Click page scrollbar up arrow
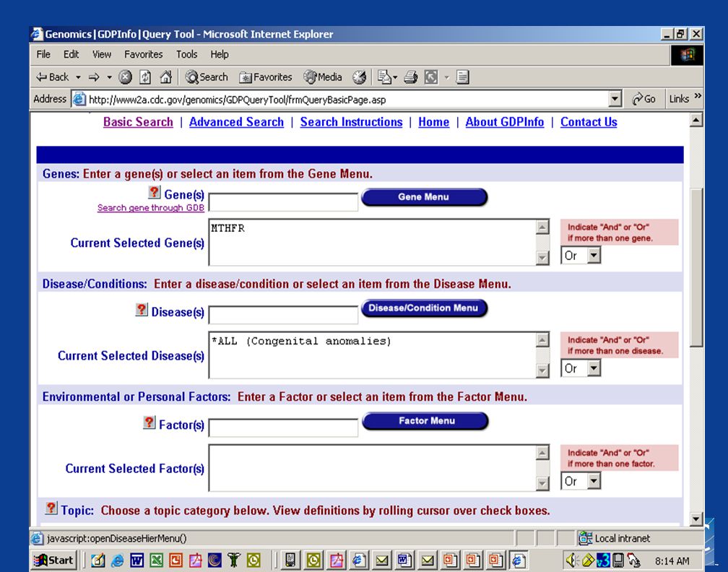Screen dimensions: 728x572 point(696,120)
